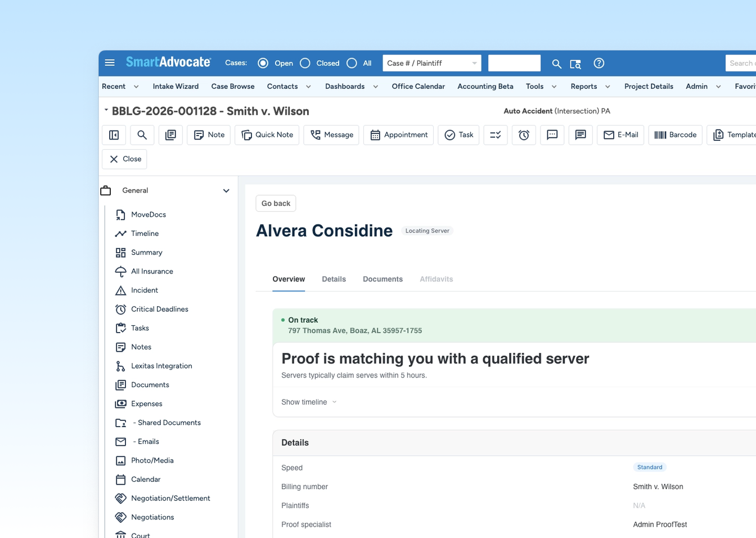Viewport: 756px width, 538px height.
Task: Click the Barcode button
Action: [x=676, y=135]
